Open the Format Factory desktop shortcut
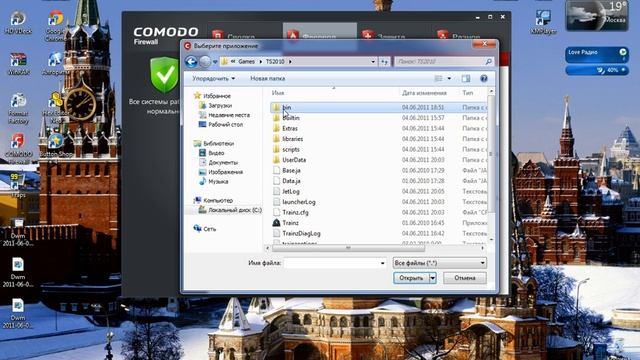This screenshot has width=640, height=360. [x=18, y=109]
